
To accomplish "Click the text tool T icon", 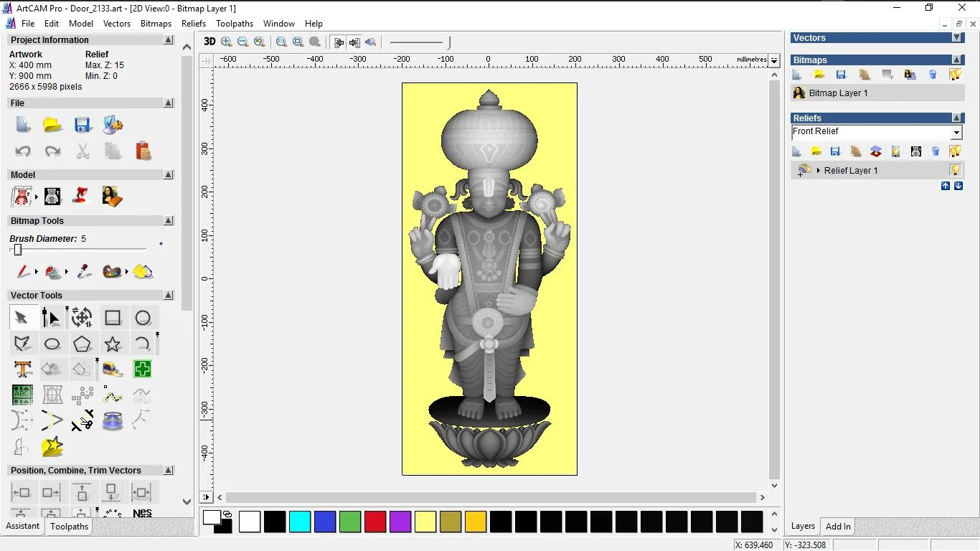I will click(23, 369).
